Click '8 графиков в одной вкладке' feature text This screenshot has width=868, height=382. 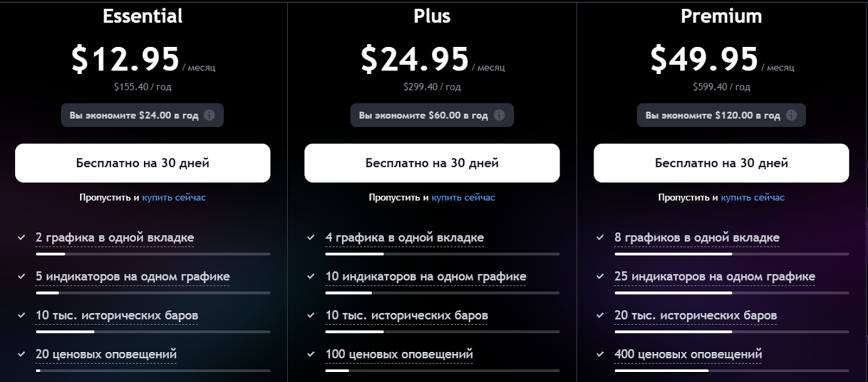click(697, 237)
